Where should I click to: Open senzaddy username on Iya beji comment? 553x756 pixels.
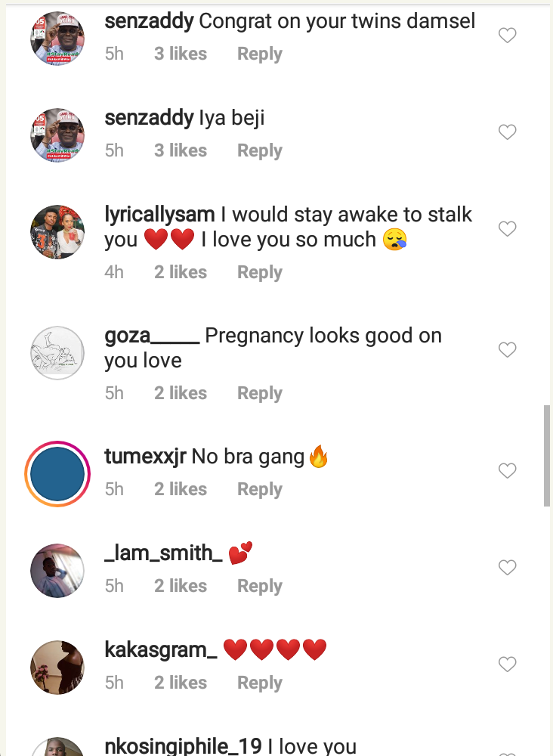[x=149, y=118]
